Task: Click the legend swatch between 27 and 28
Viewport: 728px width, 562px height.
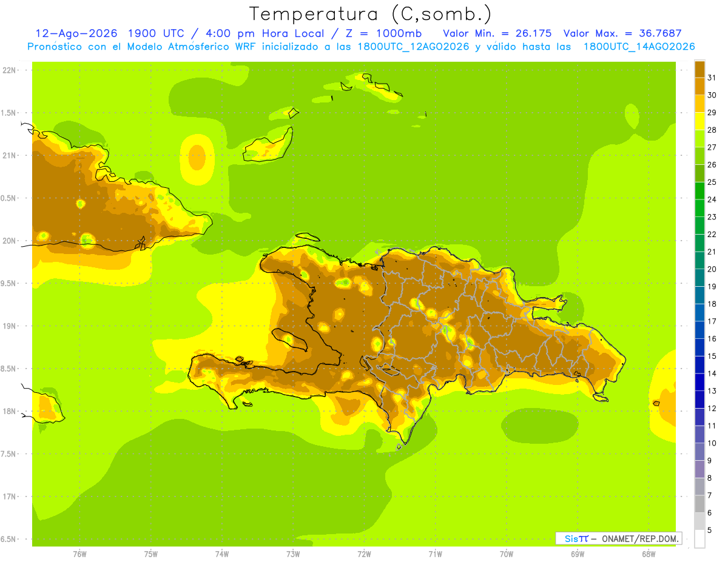Action: [699, 139]
